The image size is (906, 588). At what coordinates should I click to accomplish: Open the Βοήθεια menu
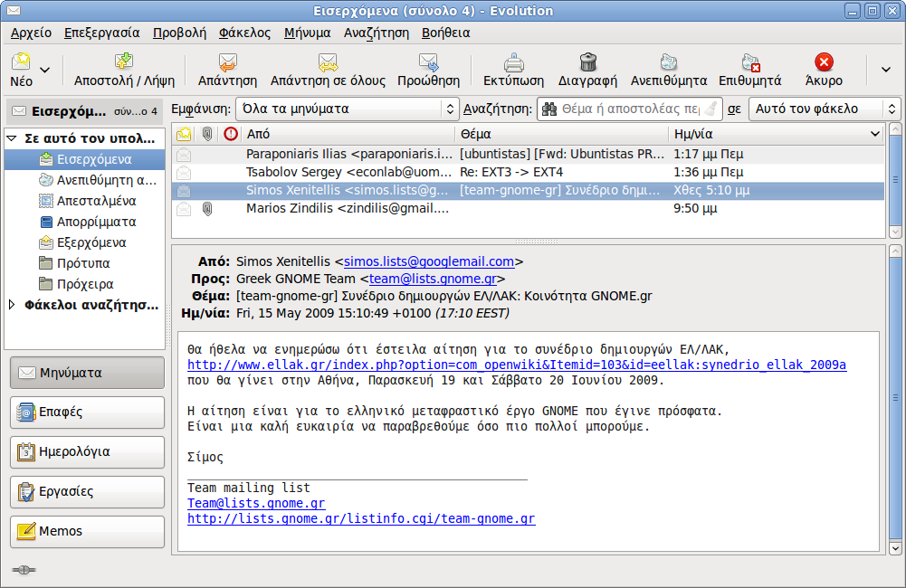pyautogui.click(x=445, y=33)
